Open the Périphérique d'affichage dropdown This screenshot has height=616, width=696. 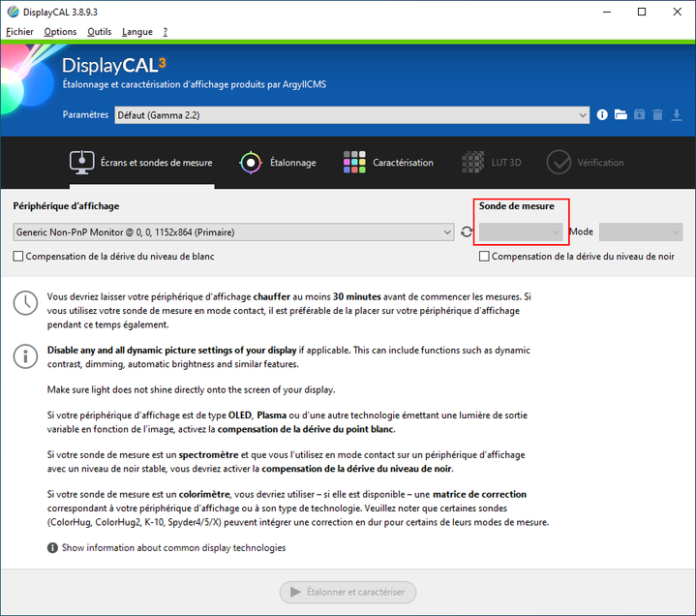pyautogui.click(x=233, y=232)
